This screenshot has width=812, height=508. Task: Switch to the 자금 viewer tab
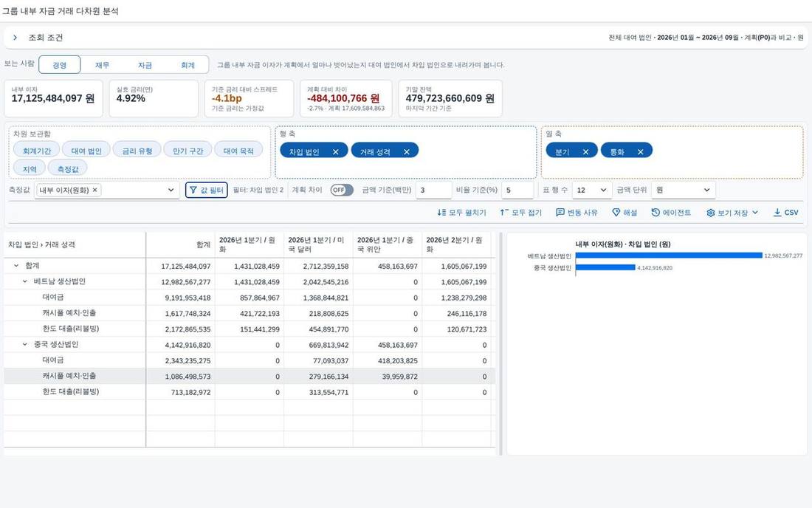[145, 65]
